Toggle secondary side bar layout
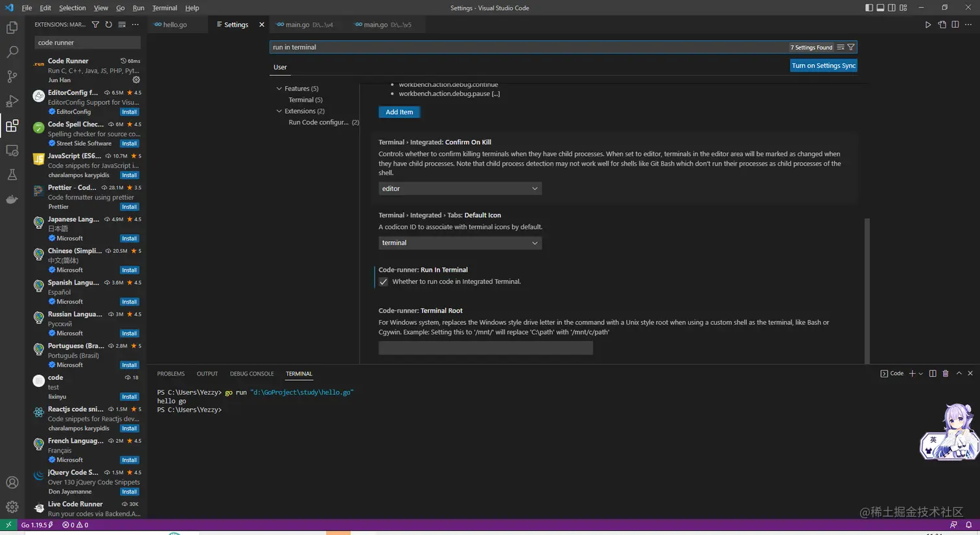Image resolution: width=980 pixels, height=535 pixels. [x=892, y=8]
